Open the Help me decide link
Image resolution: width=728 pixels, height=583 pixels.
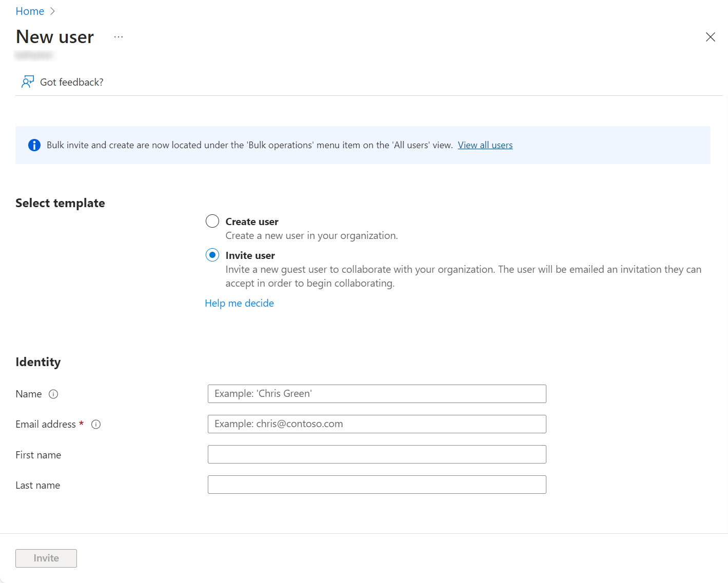pyautogui.click(x=239, y=303)
